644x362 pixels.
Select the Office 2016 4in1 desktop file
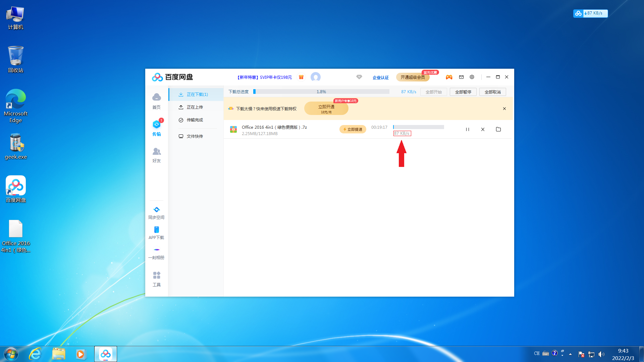pyautogui.click(x=15, y=236)
